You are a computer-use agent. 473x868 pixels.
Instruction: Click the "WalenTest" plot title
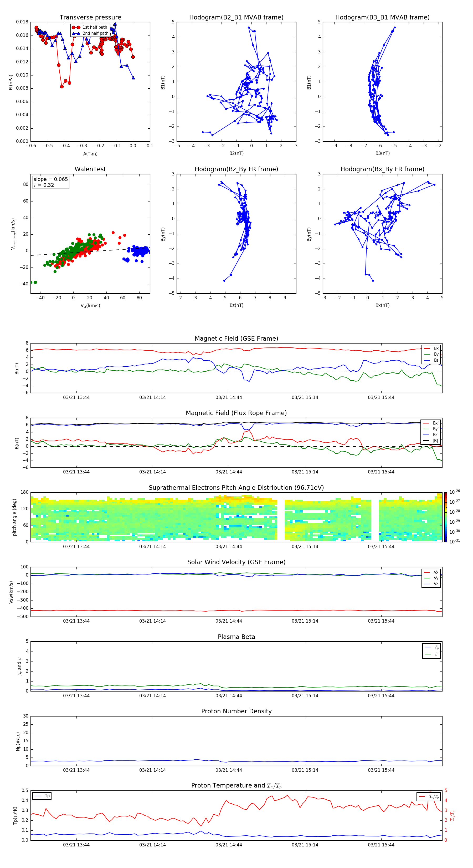90,169
